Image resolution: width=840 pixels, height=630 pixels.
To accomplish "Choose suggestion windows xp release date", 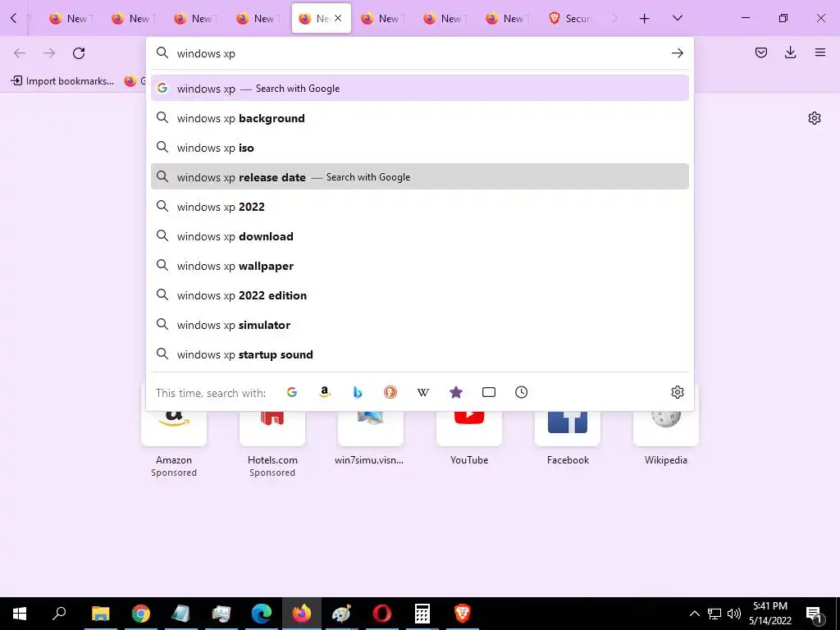I will (x=419, y=177).
